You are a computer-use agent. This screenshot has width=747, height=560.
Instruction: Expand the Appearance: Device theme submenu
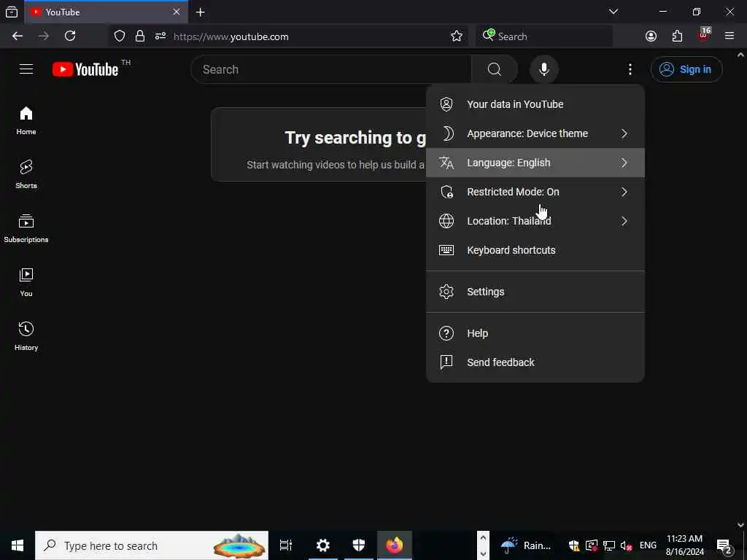coord(535,134)
